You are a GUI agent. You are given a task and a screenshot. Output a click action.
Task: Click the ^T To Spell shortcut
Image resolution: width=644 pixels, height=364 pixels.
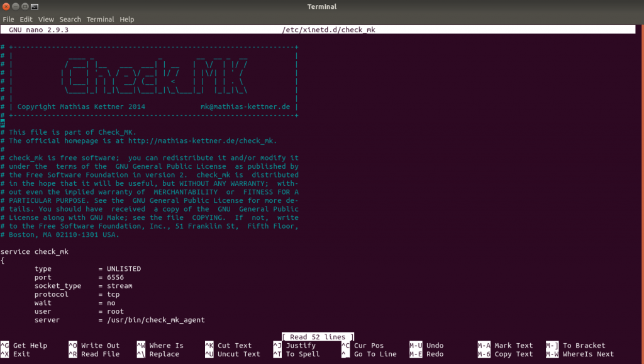click(297, 354)
